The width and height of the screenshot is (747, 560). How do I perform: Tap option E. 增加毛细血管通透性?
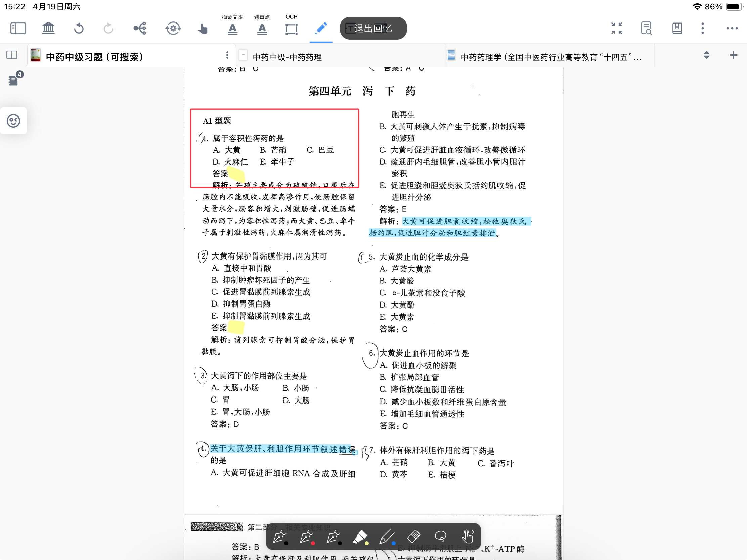[x=422, y=414]
